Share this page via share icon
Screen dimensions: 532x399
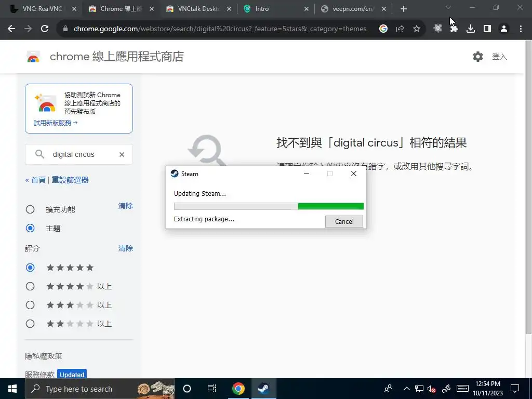(x=400, y=29)
